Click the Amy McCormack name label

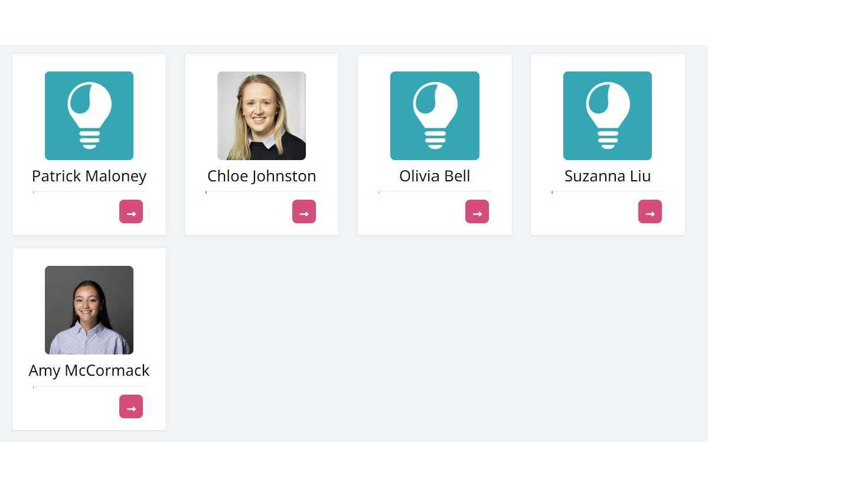pyautogui.click(x=89, y=370)
